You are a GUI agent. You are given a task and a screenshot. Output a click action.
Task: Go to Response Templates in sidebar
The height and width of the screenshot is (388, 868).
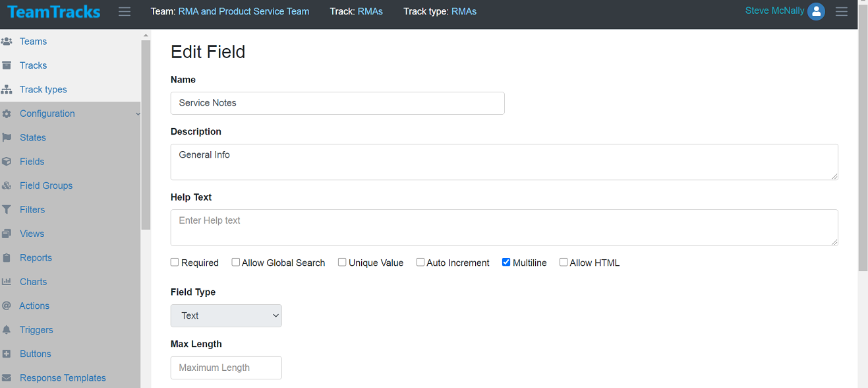63,378
